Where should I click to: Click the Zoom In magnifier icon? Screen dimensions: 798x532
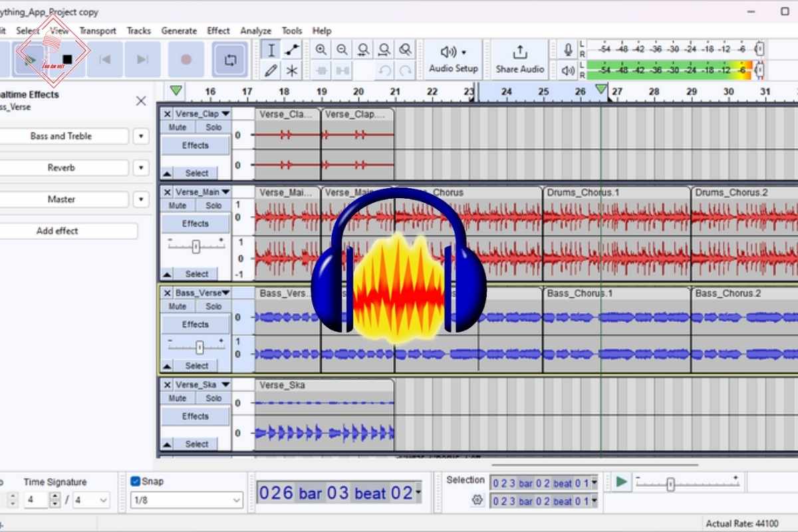pyautogui.click(x=321, y=50)
